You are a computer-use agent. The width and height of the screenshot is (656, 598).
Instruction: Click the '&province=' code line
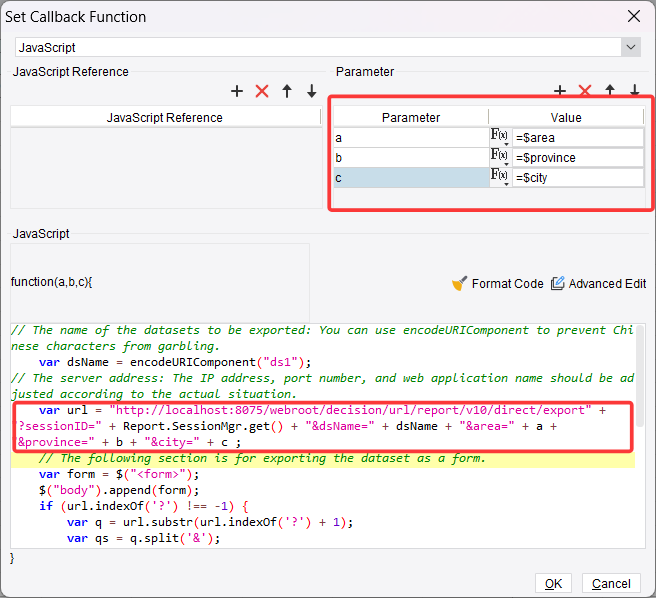point(128,442)
